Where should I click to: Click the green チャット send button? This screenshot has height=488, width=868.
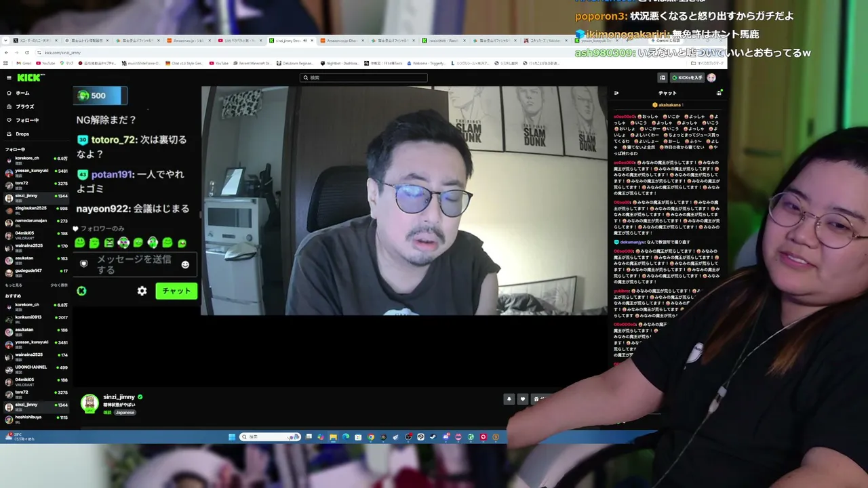[176, 291]
